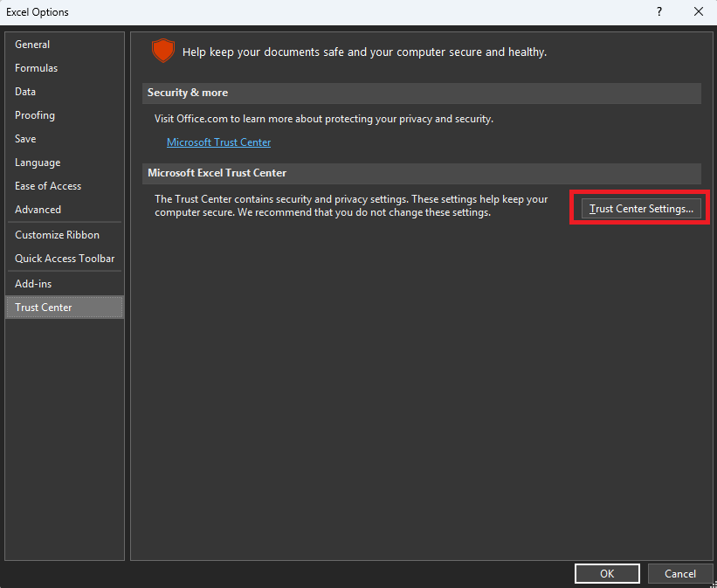717x588 pixels.
Task: Select Formulas in the sidebar
Action: coord(36,68)
